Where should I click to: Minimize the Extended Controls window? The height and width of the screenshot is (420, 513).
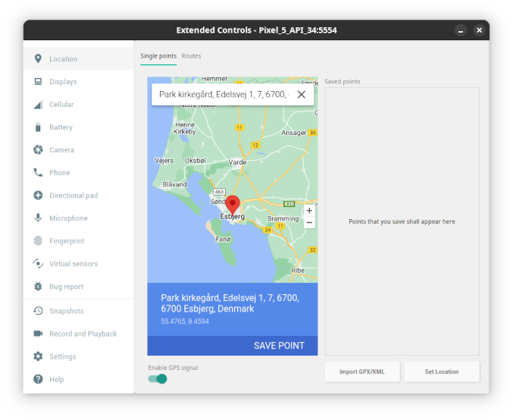click(461, 30)
